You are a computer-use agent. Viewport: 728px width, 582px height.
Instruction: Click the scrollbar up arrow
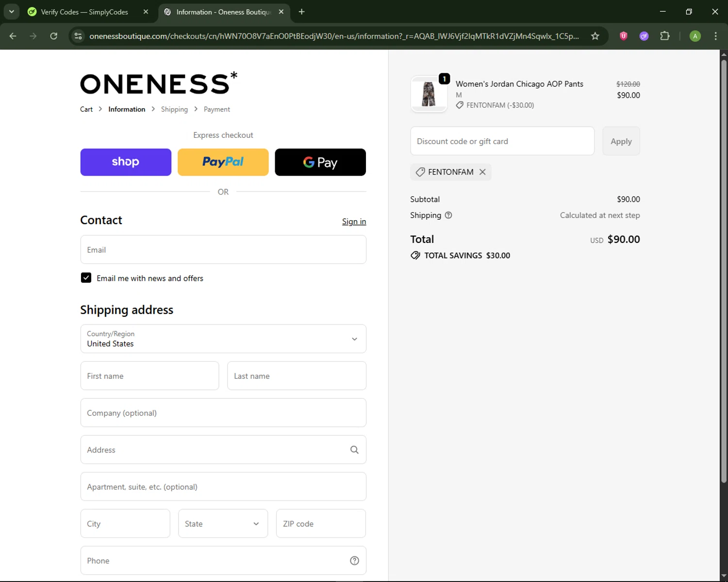tap(724, 54)
